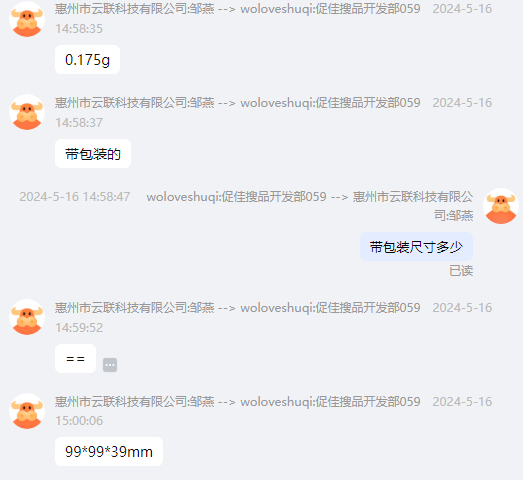Screen dimensions: 523x480
Task: Click the avatar beside the == message
Action: point(27,317)
